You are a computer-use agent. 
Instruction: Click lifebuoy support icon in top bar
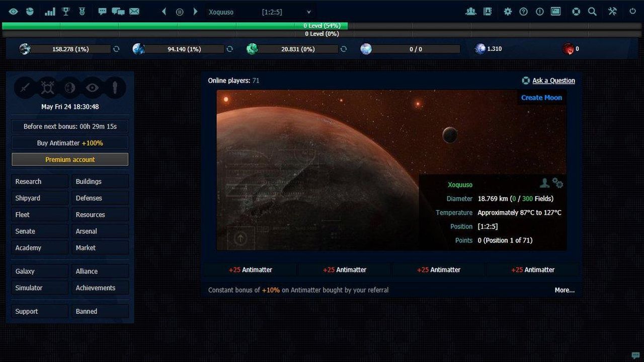coord(576,12)
